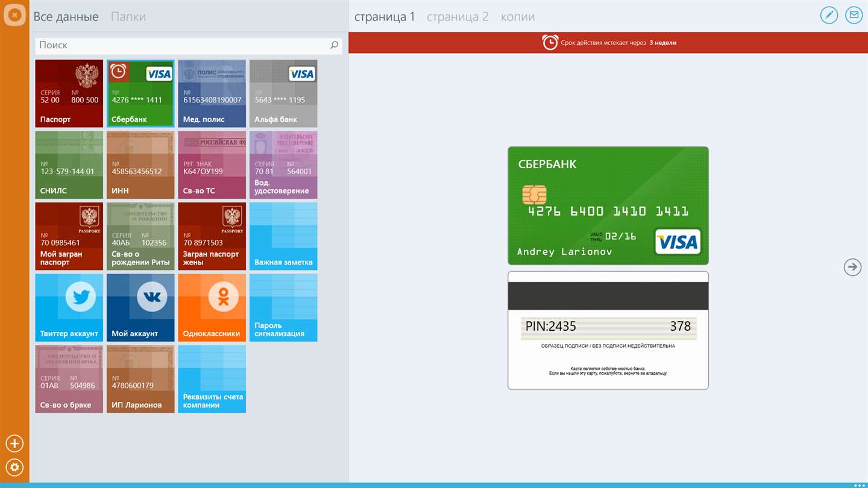
Task: Click cardholder name Andrey Larionov
Action: 564,251
